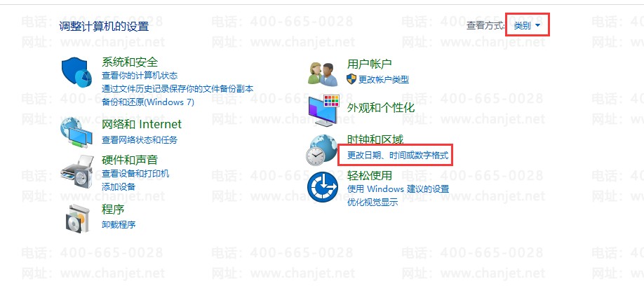Click the Clock and Region globe clock icon
The image size is (644, 288).
tap(321, 150)
